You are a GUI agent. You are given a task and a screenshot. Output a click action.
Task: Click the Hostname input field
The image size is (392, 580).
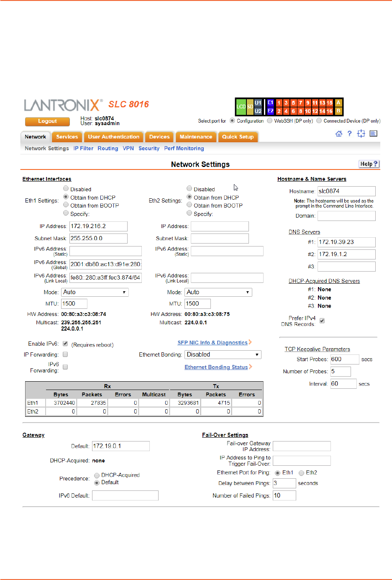pyautogui.click(x=346, y=191)
